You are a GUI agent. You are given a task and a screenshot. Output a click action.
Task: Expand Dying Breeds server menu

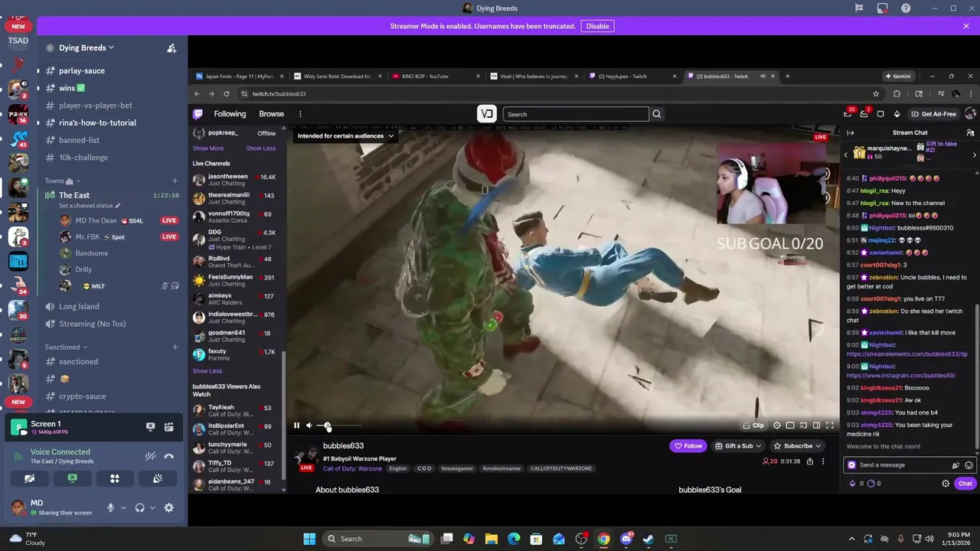pyautogui.click(x=87, y=47)
